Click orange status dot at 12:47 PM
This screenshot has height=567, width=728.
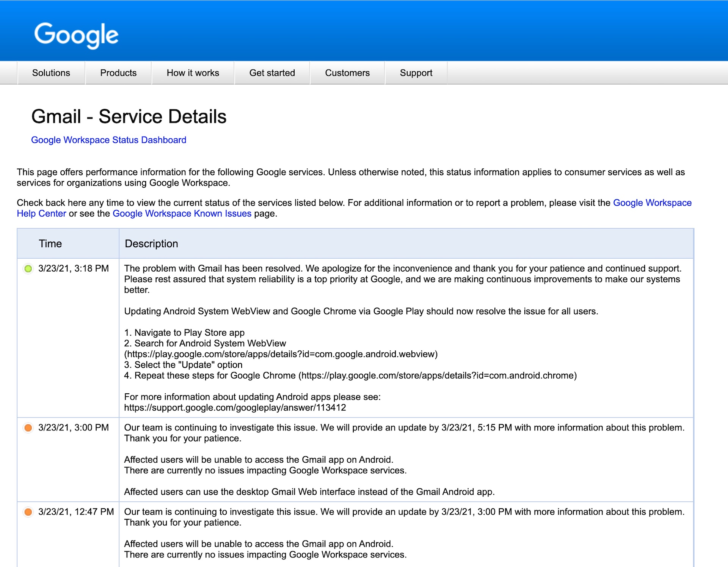pos(28,512)
